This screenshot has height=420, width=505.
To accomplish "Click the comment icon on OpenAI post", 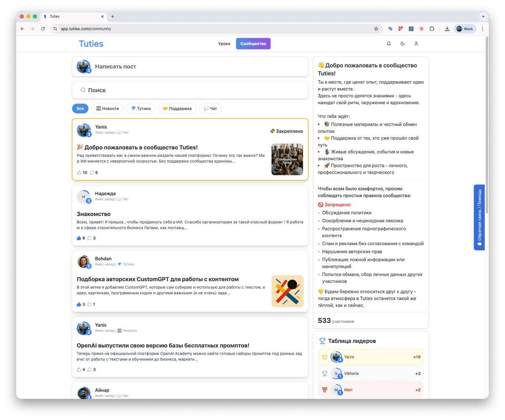I will [x=89, y=370].
